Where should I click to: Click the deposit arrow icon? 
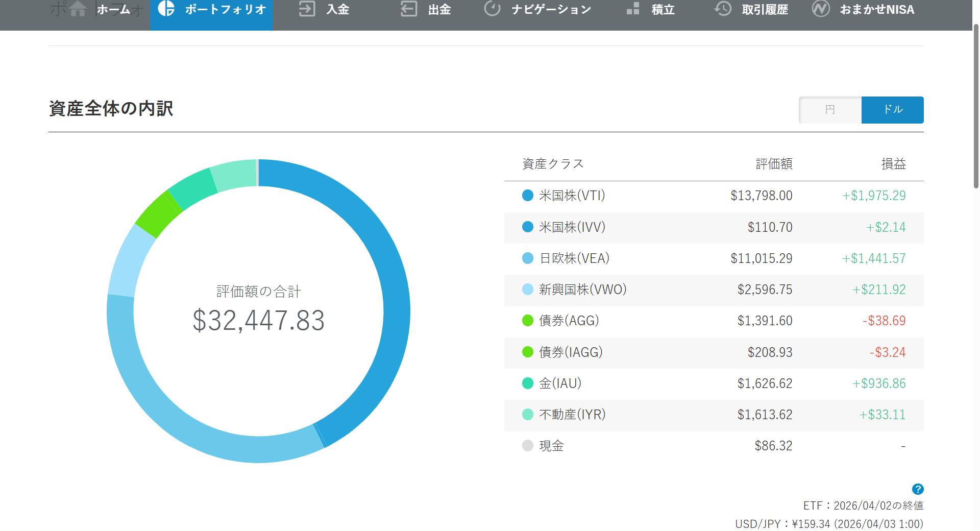click(307, 9)
